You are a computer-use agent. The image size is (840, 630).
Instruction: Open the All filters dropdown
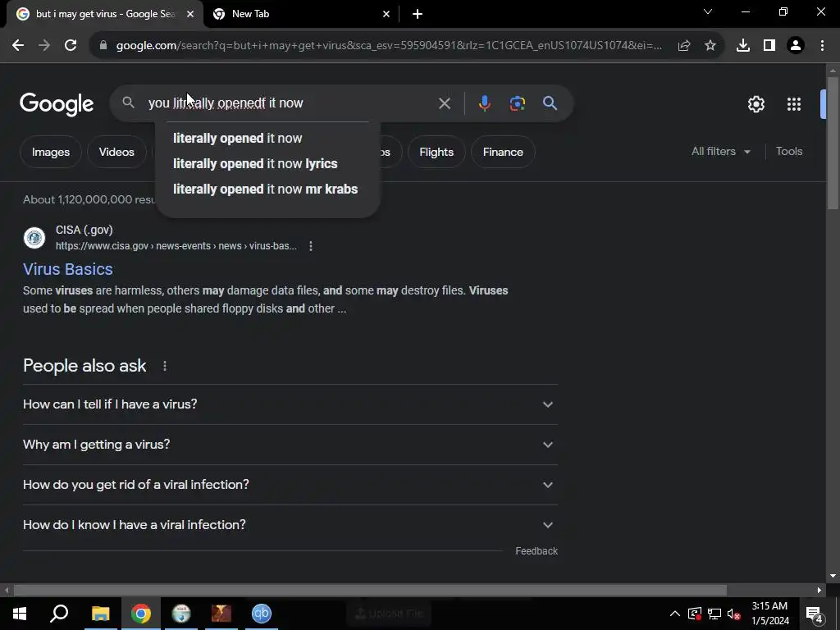720,152
